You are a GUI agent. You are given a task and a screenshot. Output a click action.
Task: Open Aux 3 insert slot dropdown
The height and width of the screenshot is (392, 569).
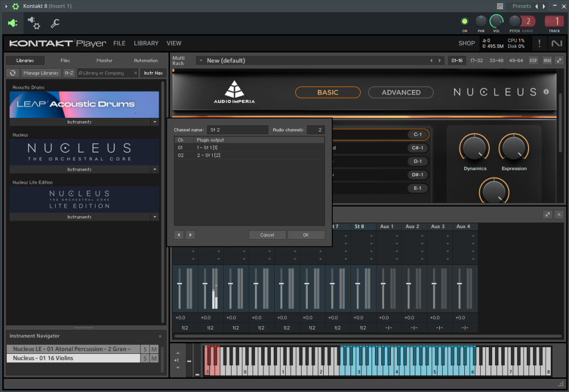(447, 236)
